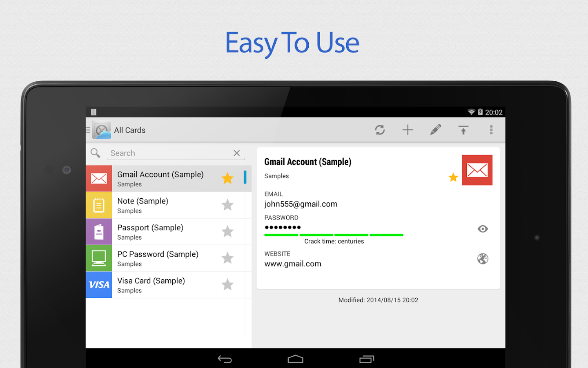Screen dimensions: 588x368
Task: Add a new card with plus icon
Action: [408, 130]
